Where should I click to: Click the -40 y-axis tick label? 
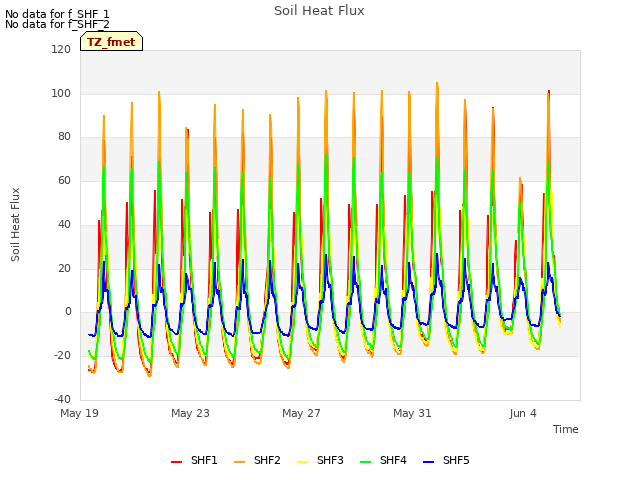tap(62, 399)
